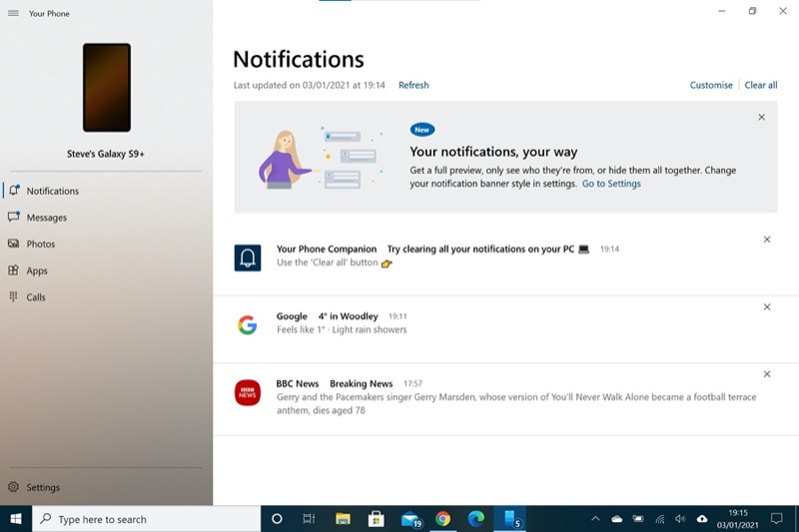Show hidden system tray icons
Screen dimensions: 799x532
[595, 519]
